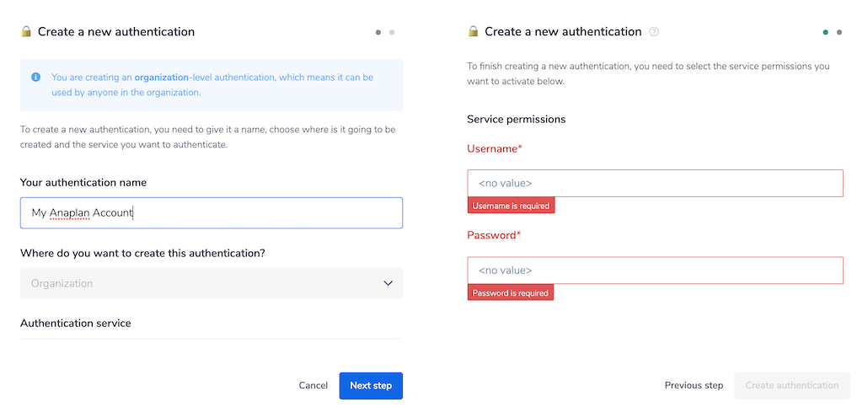Click the lock icon in the left dialog
Viewport: 868px width, 418px height.
pos(26,31)
